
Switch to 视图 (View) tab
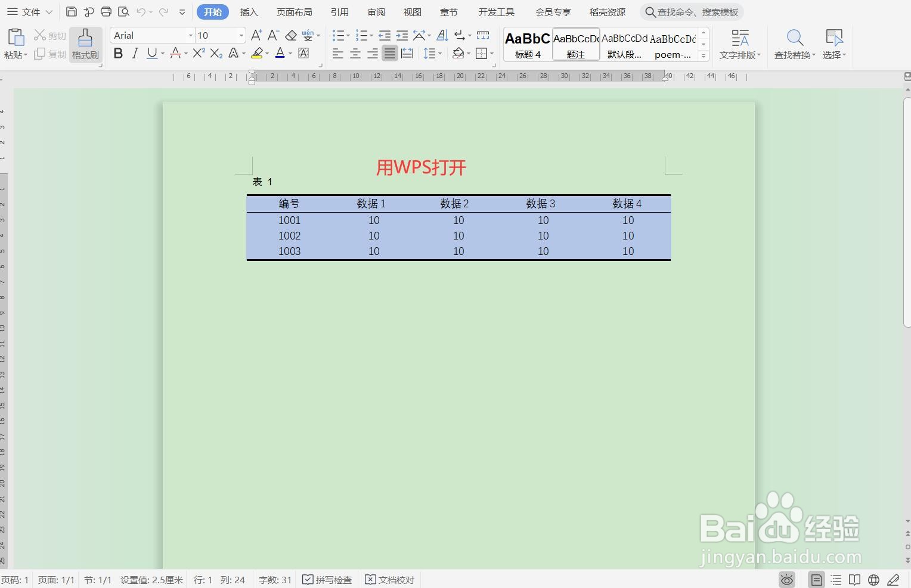[x=413, y=12]
